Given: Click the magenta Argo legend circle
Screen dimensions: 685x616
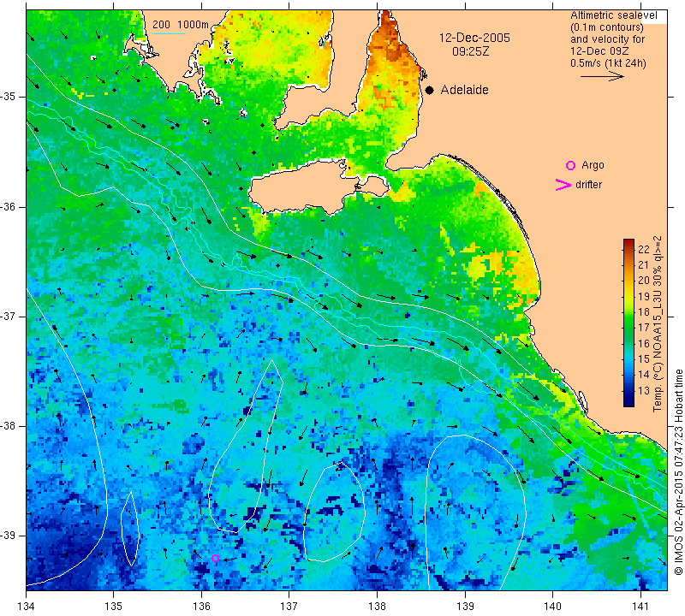Looking at the screenshot, I should point(570,165).
